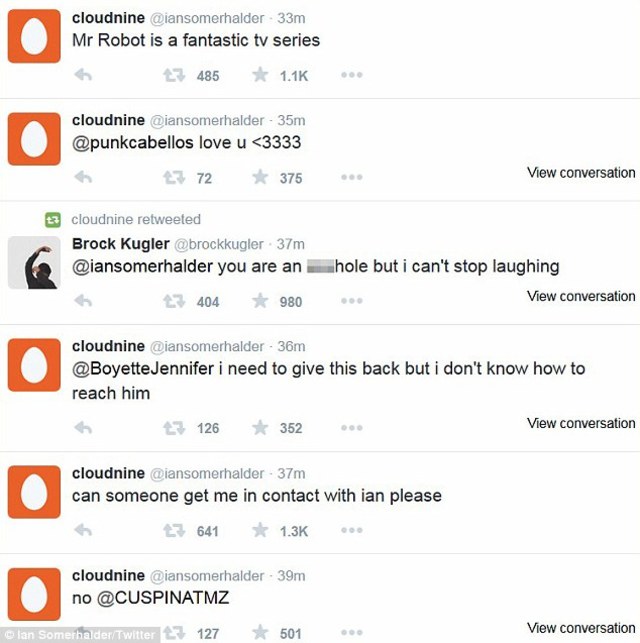Retweet the Mr Robot tweet
Screen dimensions: 640x643
[x=174, y=75]
